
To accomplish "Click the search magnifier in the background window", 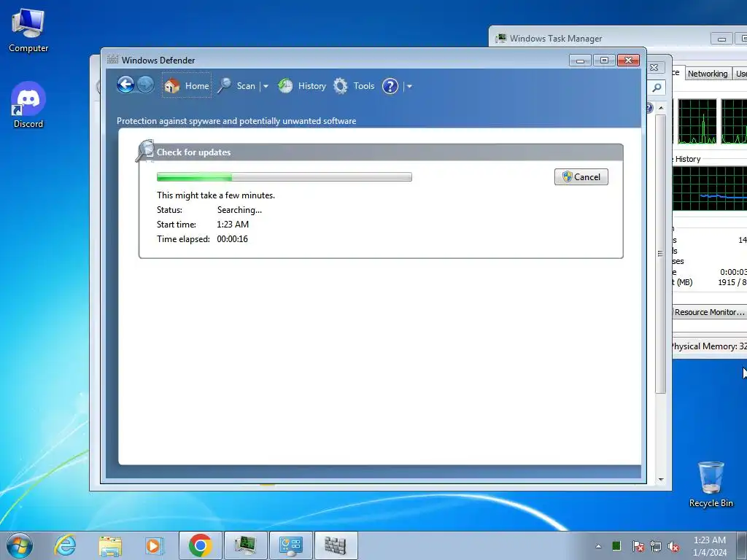I will (x=657, y=87).
